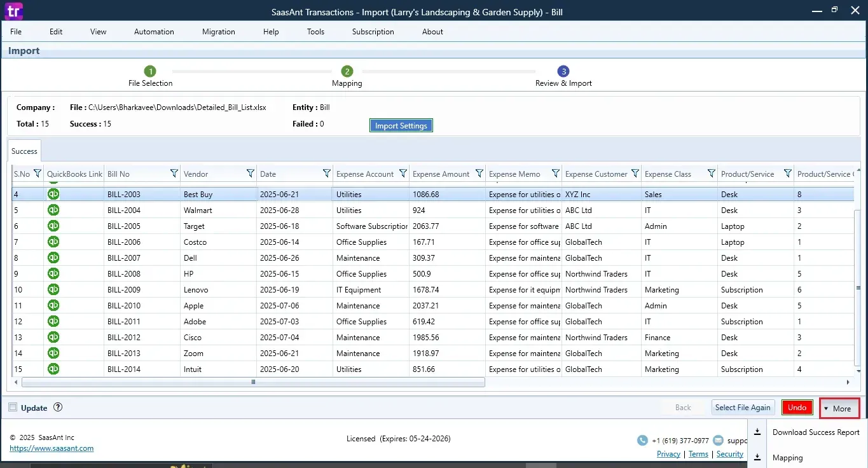Click filter icon on Vendor column
This screenshot has height=468, width=868.
point(250,174)
